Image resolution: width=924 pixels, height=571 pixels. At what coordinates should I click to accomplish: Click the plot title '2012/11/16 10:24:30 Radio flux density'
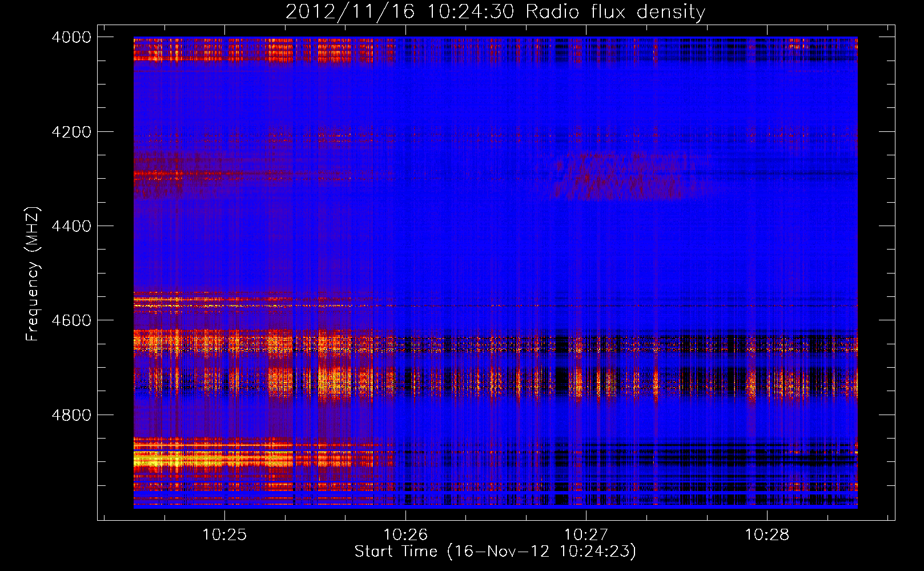[495, 11]
